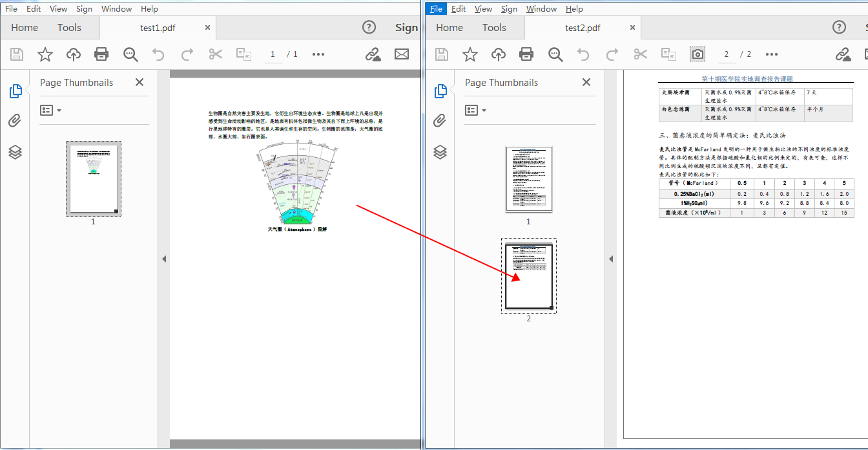Click the page number field in test2.pdf toolbar
This screenshot has width=868, height=450.
point(727,54)
